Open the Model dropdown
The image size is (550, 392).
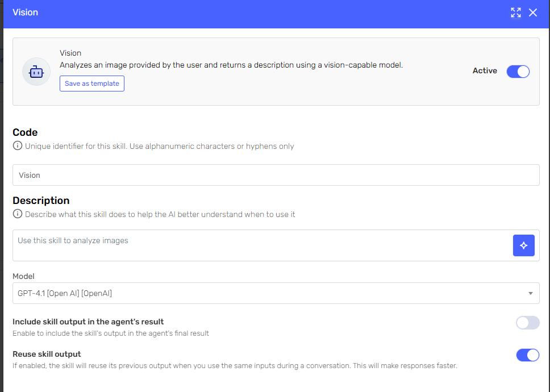[x=276, y=293]
